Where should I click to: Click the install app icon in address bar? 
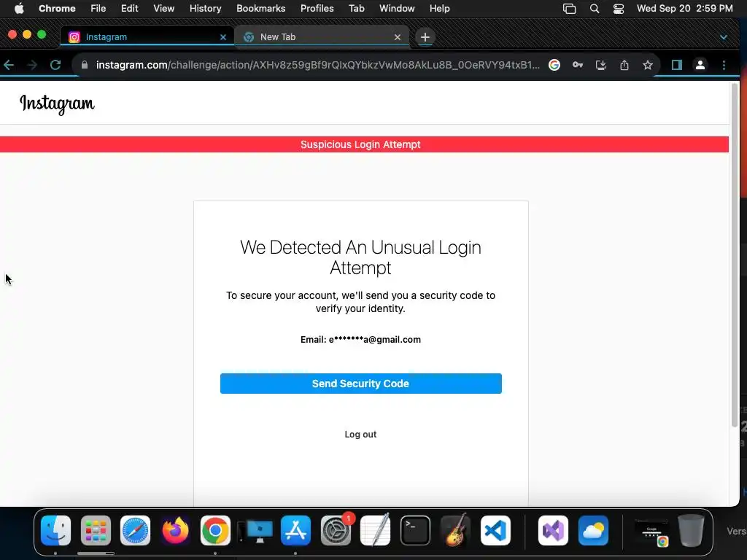tap(601, 65)
